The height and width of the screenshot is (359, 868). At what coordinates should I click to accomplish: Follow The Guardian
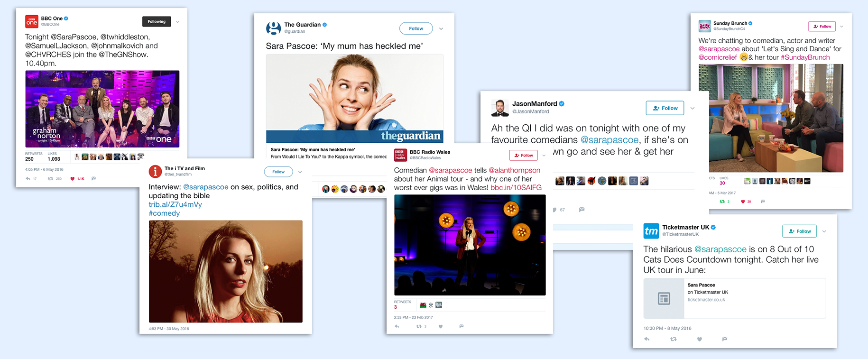(416, 28)
